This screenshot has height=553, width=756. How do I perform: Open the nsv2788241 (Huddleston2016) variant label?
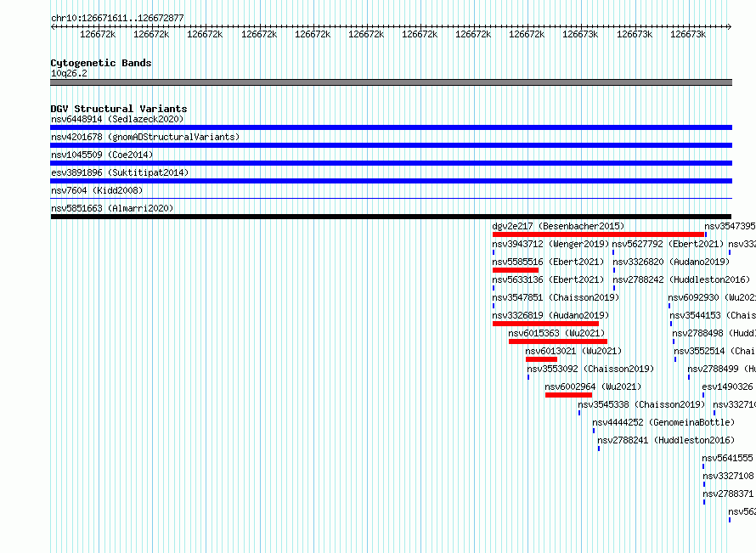(x=666, y=440)
